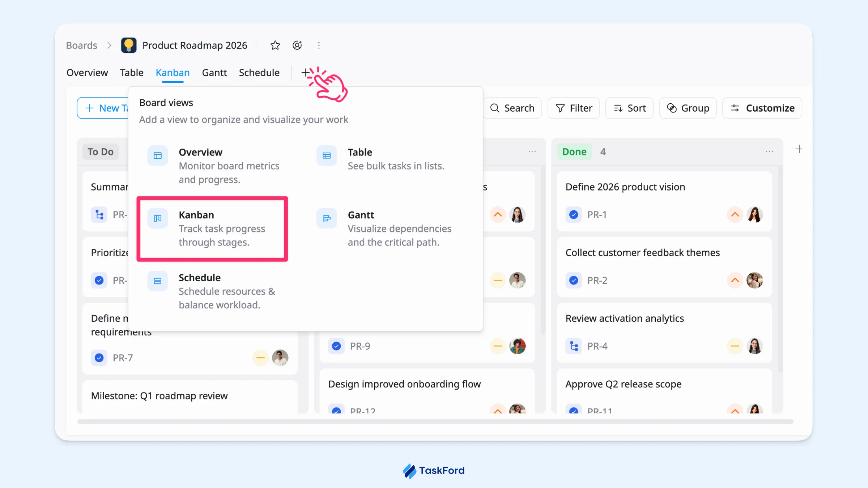
Task: Open 'Review activation analytics' card
Action: 664,333
